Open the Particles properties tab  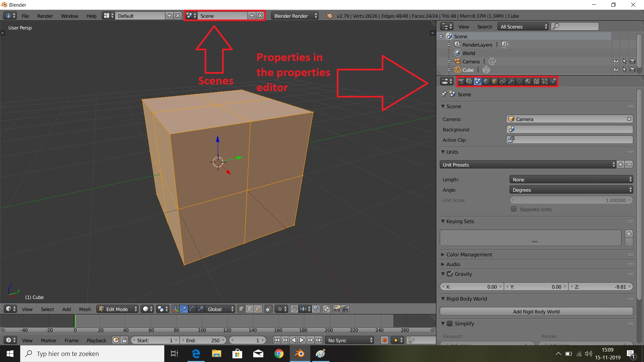tap(545, 81)
